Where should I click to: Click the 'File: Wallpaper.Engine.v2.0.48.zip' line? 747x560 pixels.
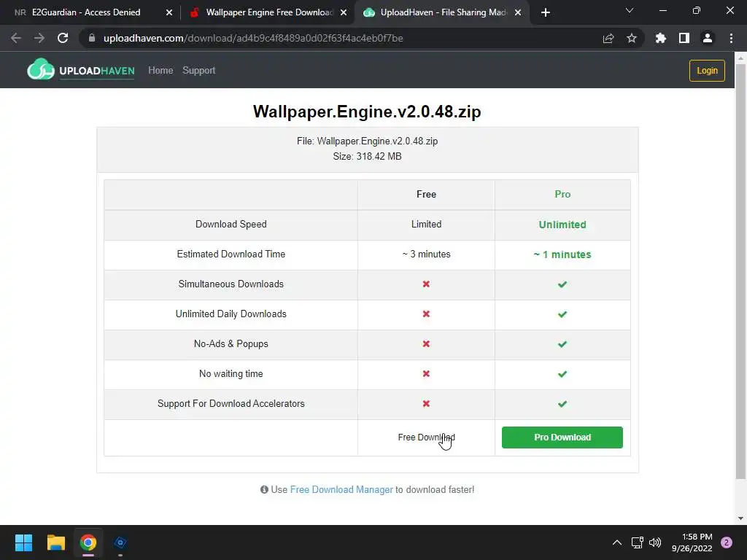(368, 141)
